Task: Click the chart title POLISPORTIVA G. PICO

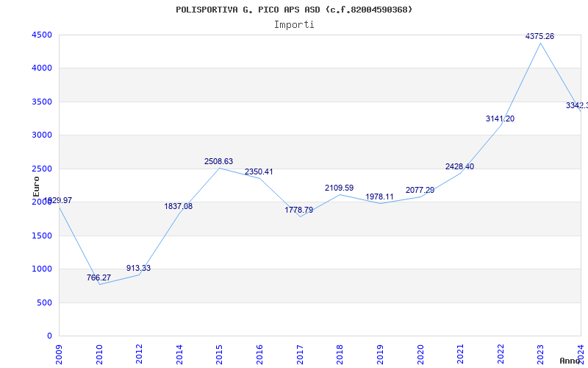Action: [294, 10]
